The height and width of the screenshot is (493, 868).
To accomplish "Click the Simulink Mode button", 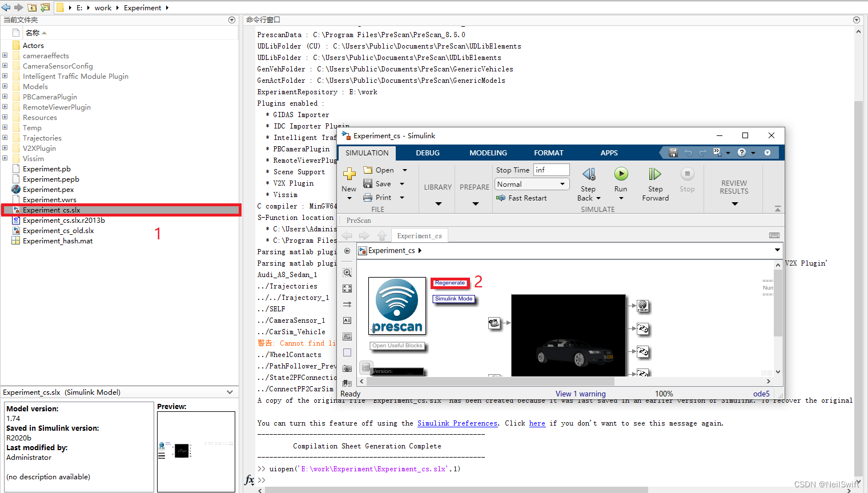I will pyautogui.click(x=454, y=299).
